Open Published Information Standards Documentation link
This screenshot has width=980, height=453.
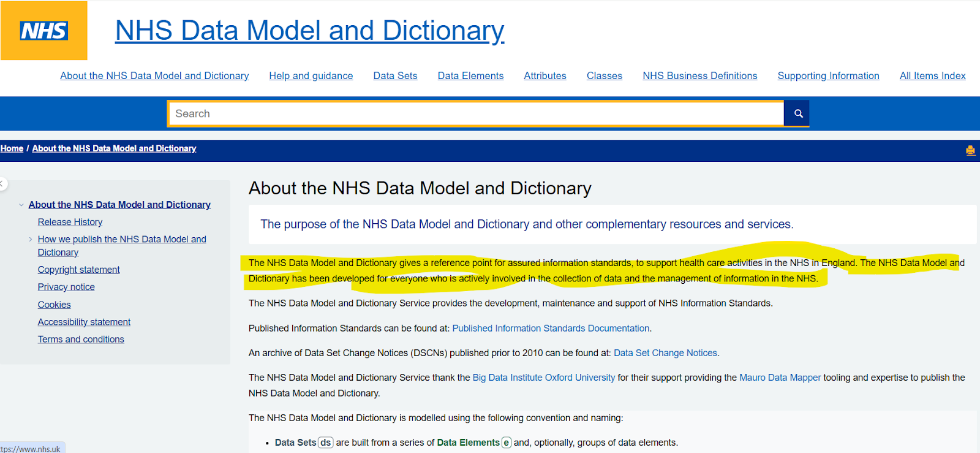click(551, 329)
